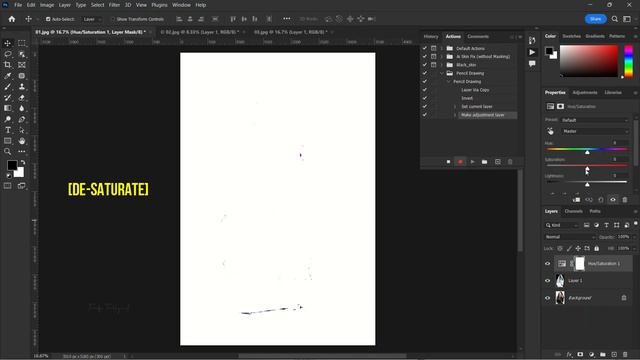Select the Eraser tool
Viewport: 640px width, 360px height.
(22, 98)
